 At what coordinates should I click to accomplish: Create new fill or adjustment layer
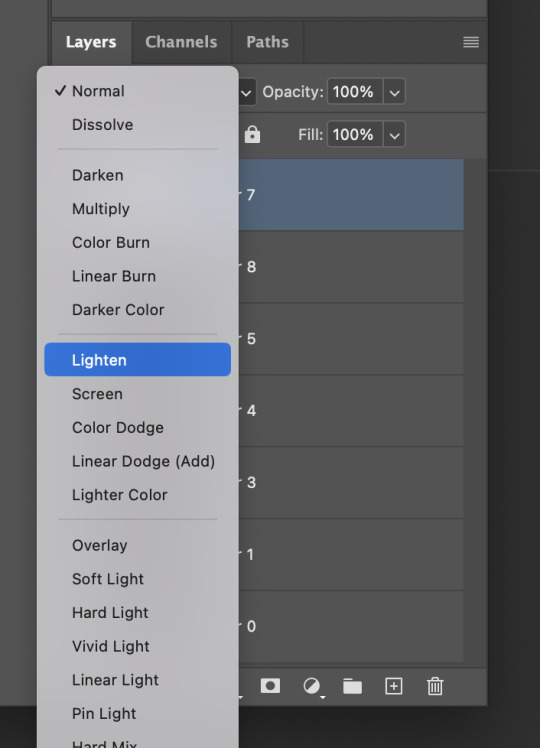click(312, 686)
